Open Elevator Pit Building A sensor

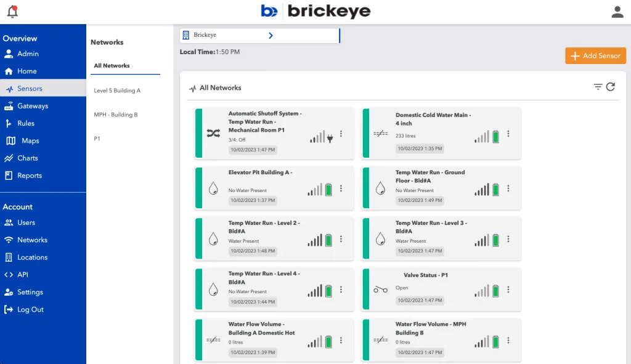coord(274,187)
